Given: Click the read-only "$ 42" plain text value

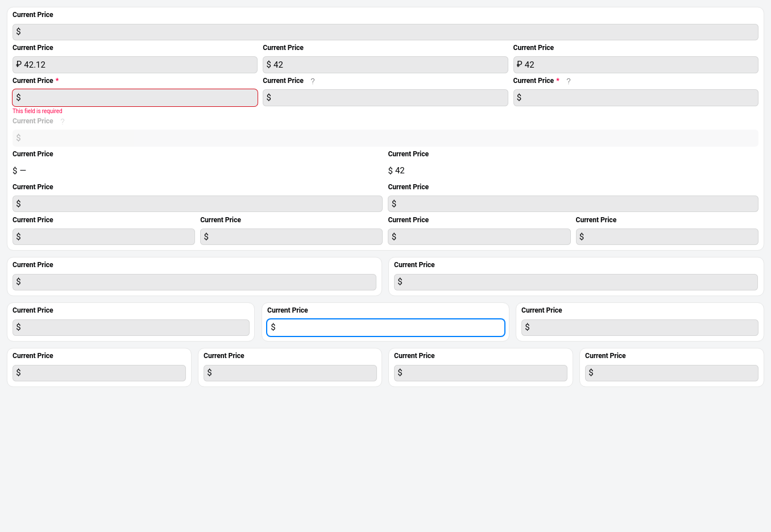Looking at the screenshot, I should point(396,171).
